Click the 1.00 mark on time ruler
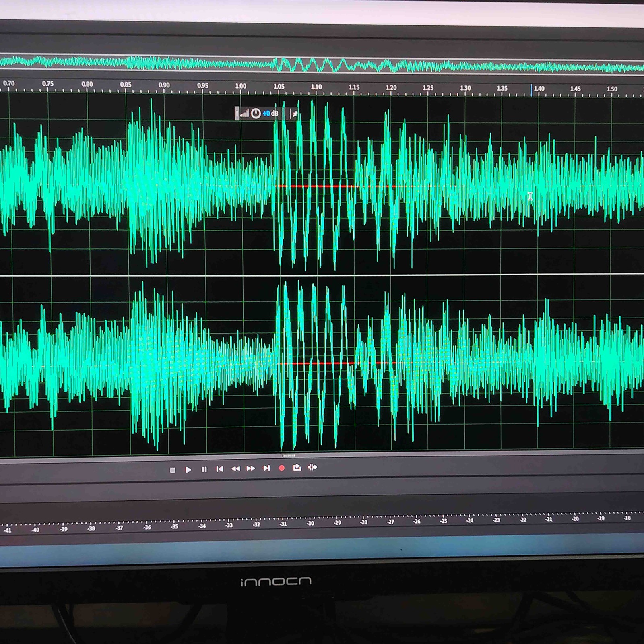The width and height of the screenshot is (644, 644). (x=241, y=86)
